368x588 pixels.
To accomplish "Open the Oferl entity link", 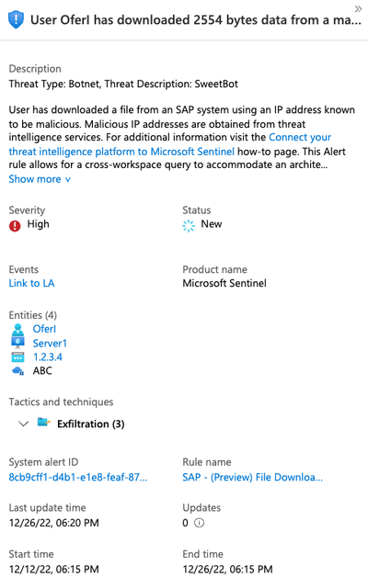I will 44,329.
